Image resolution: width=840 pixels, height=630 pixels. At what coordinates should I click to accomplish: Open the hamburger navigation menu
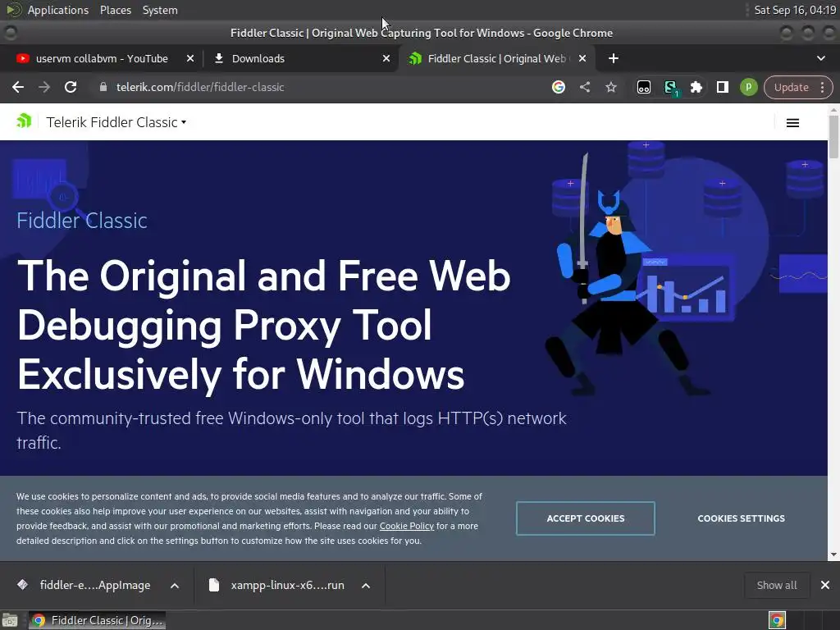coord(792,123)
